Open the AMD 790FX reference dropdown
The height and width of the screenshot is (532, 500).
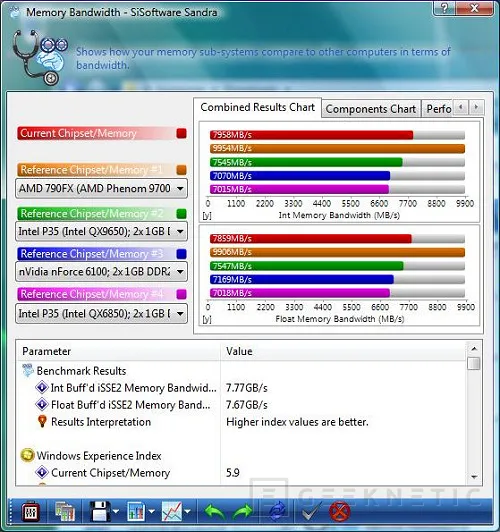101,188
